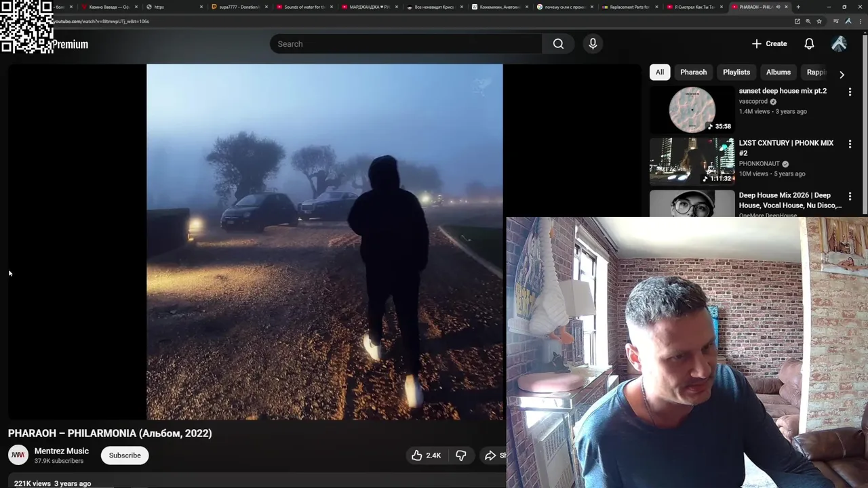Open PHONKONAUT channel link
This screenshot has height=488, width=868.
tap(759, 164)
